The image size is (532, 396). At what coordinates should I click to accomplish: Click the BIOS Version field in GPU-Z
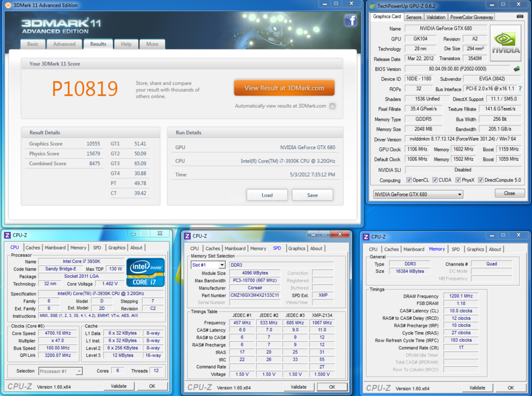click(458, 69)
